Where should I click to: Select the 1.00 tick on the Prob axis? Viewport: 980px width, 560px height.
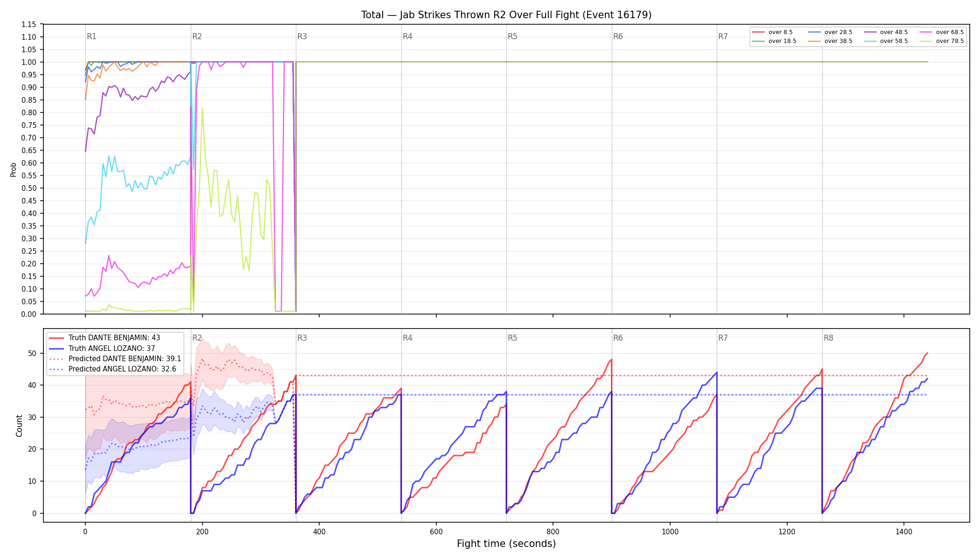click(x=29, y=62)
